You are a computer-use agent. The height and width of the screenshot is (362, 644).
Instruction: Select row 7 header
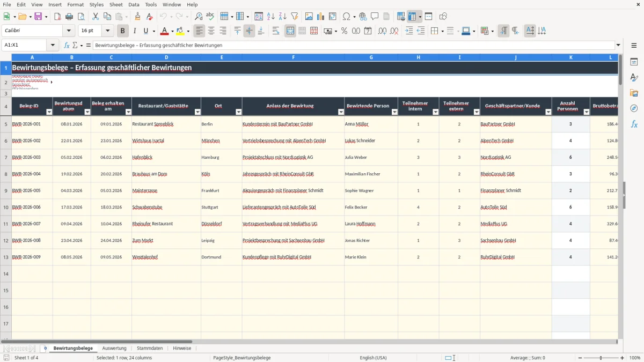[x=6, y=157]
